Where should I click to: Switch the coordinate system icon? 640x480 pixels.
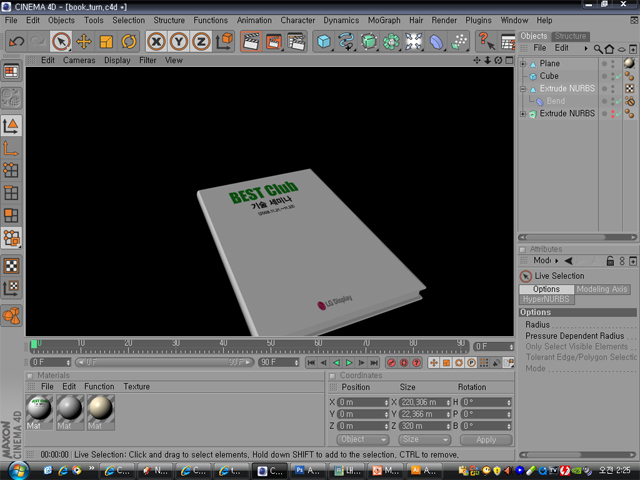224,42
